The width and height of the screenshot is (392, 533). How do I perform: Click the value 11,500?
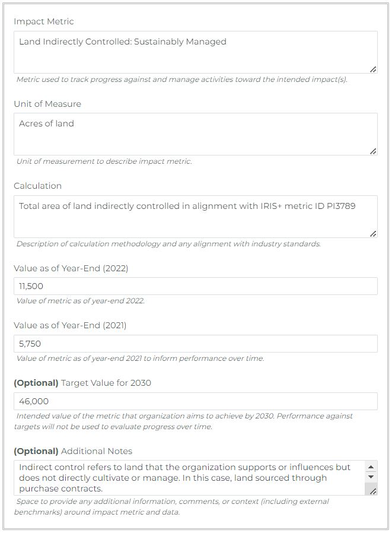28,285
